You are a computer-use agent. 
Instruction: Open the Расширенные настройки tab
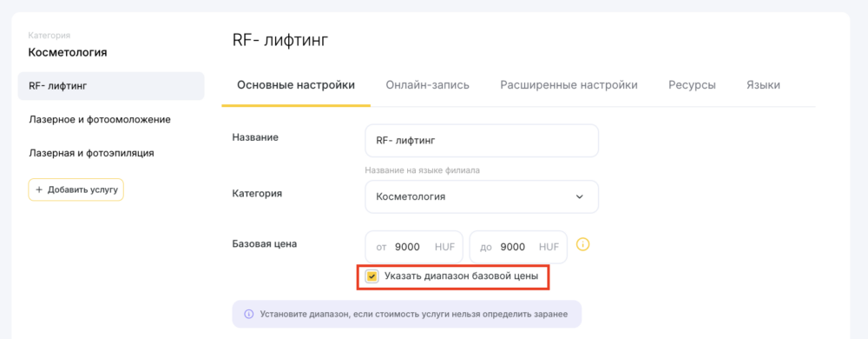pos(569,85)
